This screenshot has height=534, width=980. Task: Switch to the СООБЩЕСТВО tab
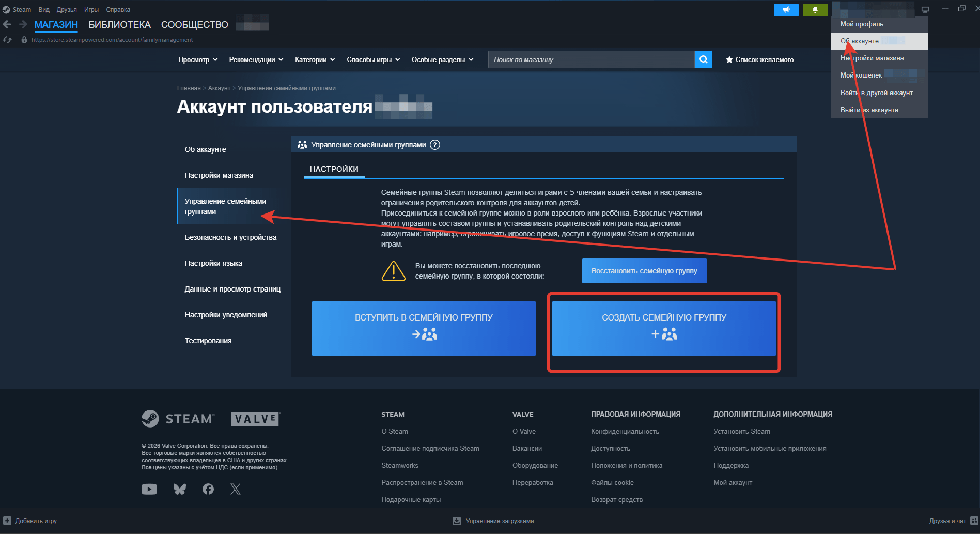[x=195, y=25]
